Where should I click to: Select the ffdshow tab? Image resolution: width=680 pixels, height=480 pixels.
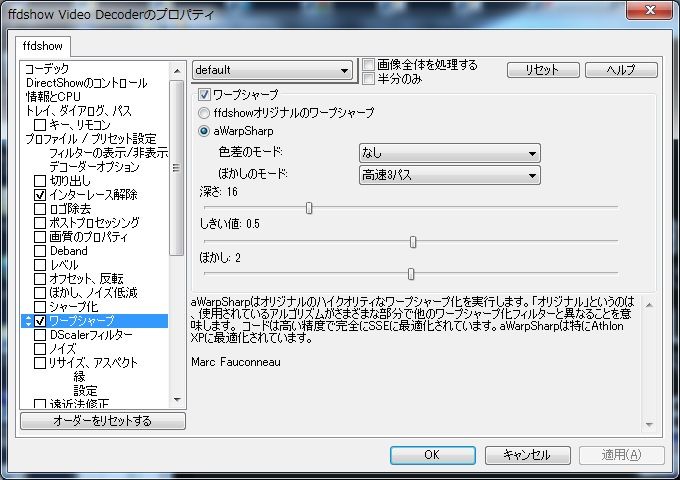point(42,46)
